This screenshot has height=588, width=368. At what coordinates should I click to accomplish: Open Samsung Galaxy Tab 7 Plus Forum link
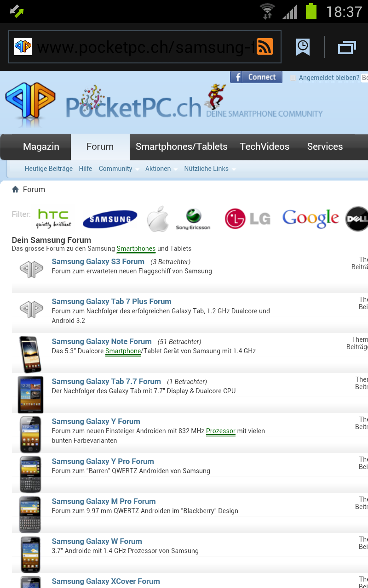111,301
